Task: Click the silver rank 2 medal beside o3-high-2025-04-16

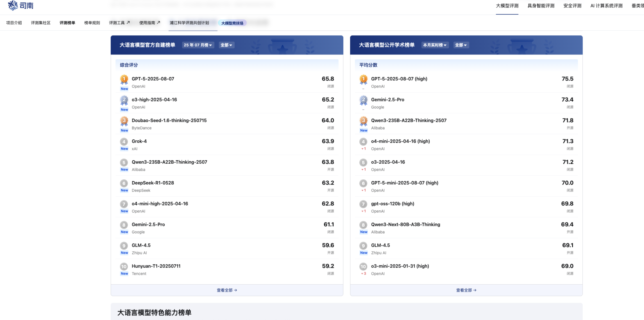Action: pyautogui.click(x=124, y=100)
